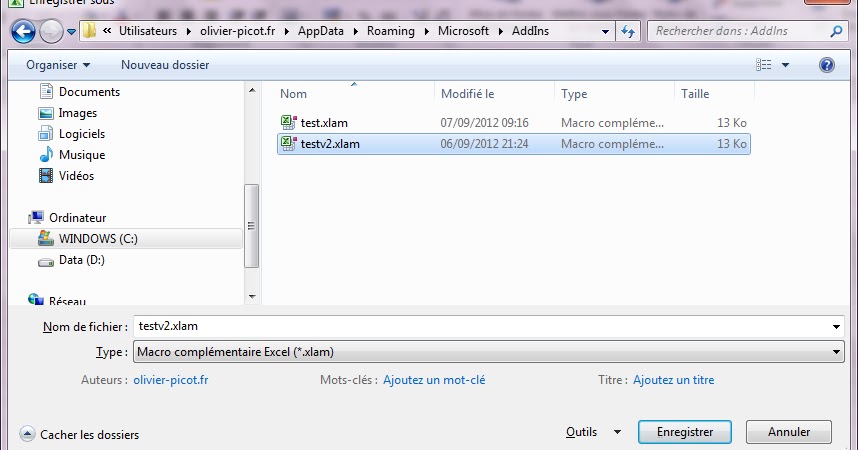Image resolution: width=858 pixels, height=450 pixels.
Task: Open the file name dropdown arrow
Action: coord(837,327)
